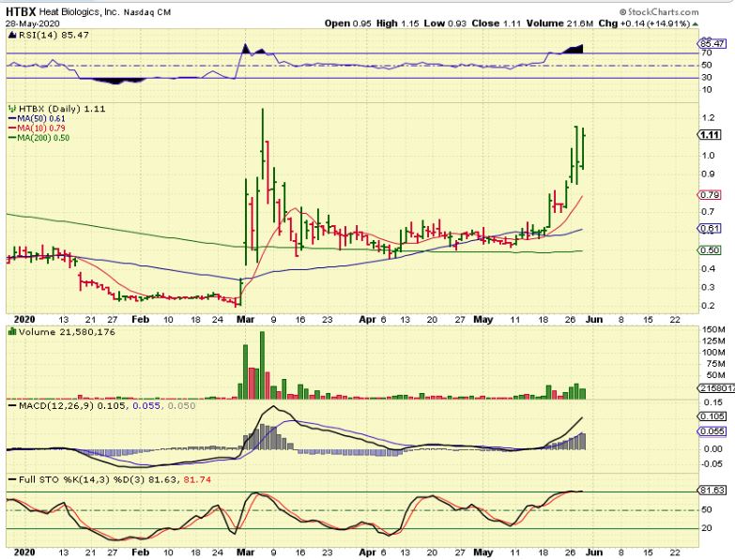This screenshot has width=735, height=560.
Task: Click the 1.11 current price tag
Action: click(x=710, y=135)
